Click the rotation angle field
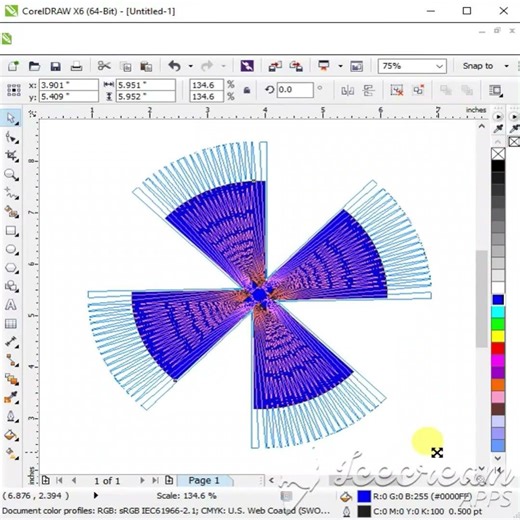 coord(295,90)
